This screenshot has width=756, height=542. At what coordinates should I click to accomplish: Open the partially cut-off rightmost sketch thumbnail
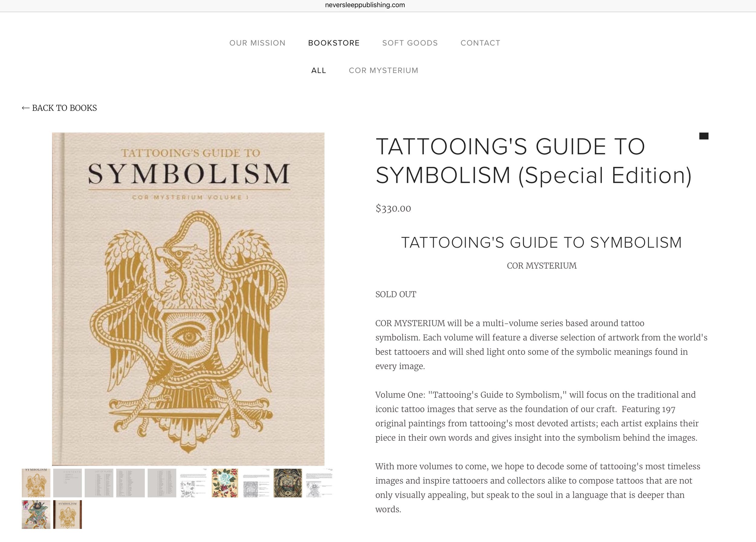(x=319, y=483)
